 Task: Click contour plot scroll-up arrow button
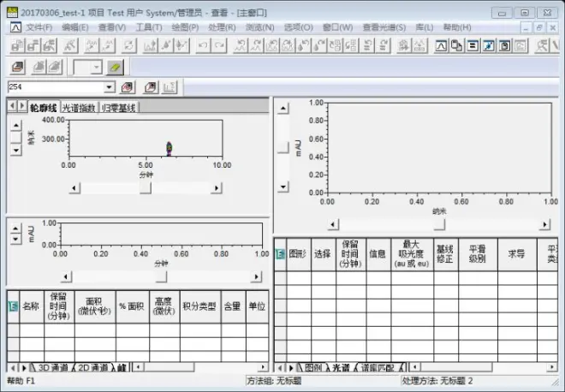(x=16, y=125)
